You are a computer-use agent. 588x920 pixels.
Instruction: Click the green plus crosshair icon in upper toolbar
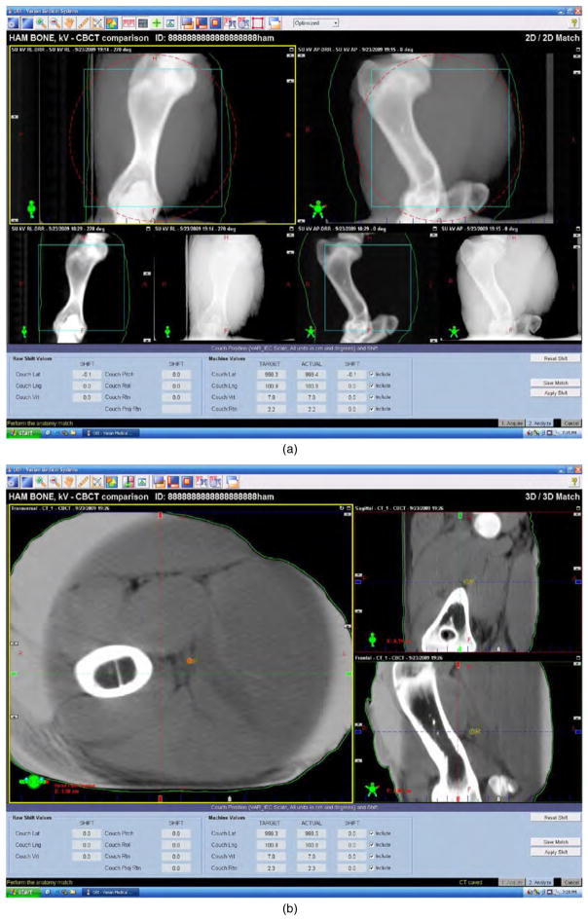(x=156, y=21)
